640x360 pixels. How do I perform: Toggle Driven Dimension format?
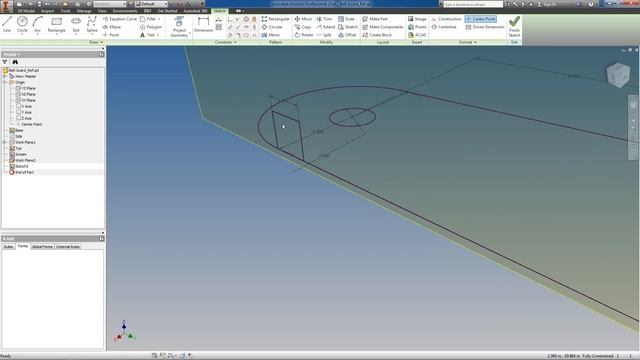click(x=485, y=27)
